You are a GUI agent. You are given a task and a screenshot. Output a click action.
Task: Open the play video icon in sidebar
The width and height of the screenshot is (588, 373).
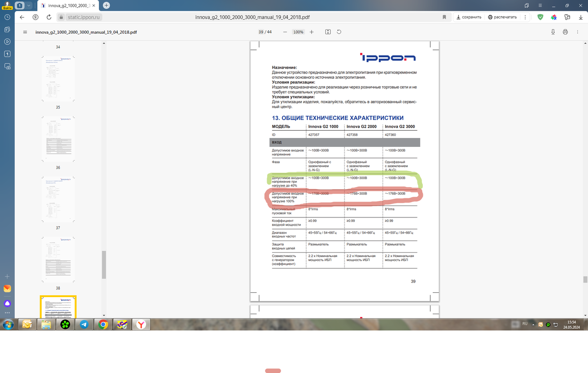tap(7, 42)
